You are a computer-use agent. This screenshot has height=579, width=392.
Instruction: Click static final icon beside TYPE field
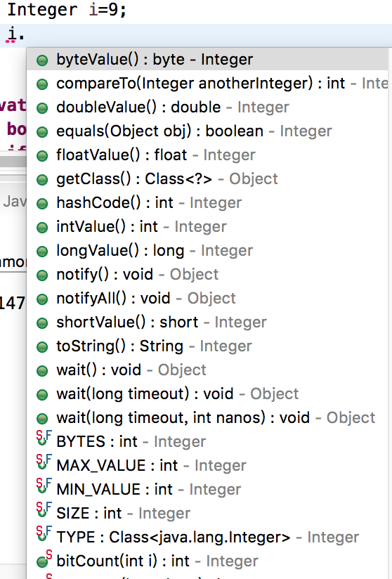[x=44, y=534]
